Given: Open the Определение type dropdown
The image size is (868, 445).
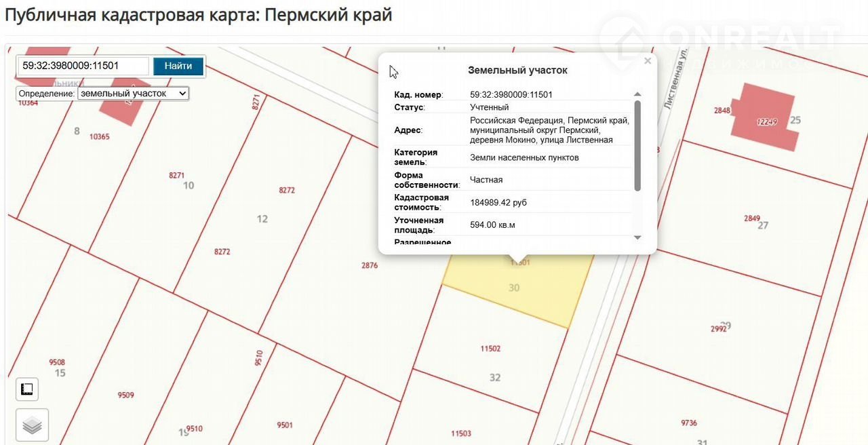Looking at the screenshot, I should coord(133,94).
